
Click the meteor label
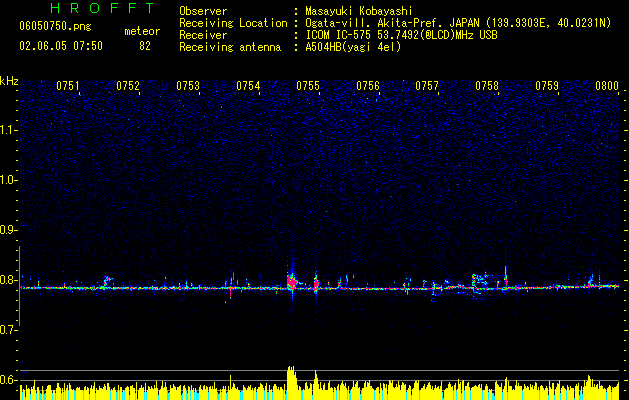pos(142,31)
